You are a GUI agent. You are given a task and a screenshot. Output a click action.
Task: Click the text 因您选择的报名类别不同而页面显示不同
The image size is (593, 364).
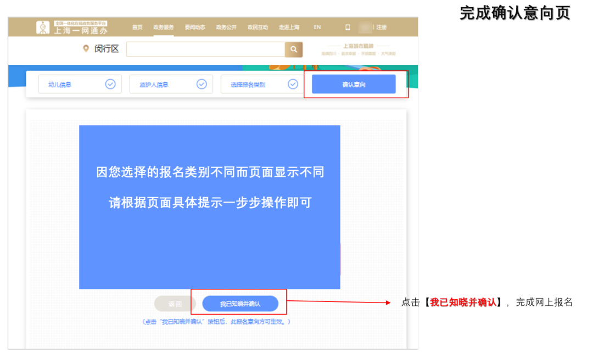point(210,172)
